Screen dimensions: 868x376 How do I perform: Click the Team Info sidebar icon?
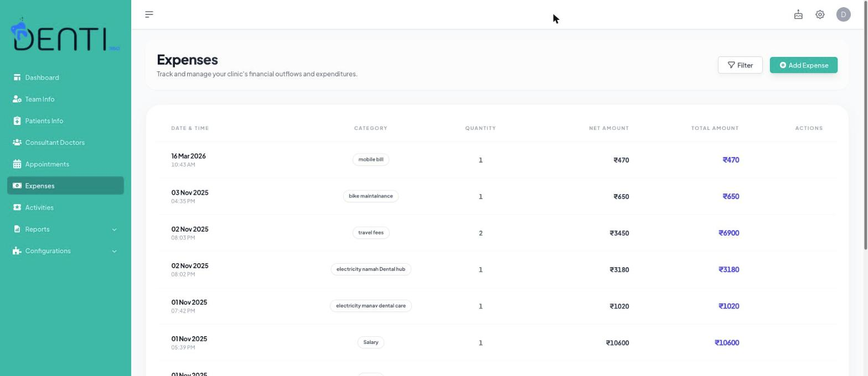click(17, 99)
